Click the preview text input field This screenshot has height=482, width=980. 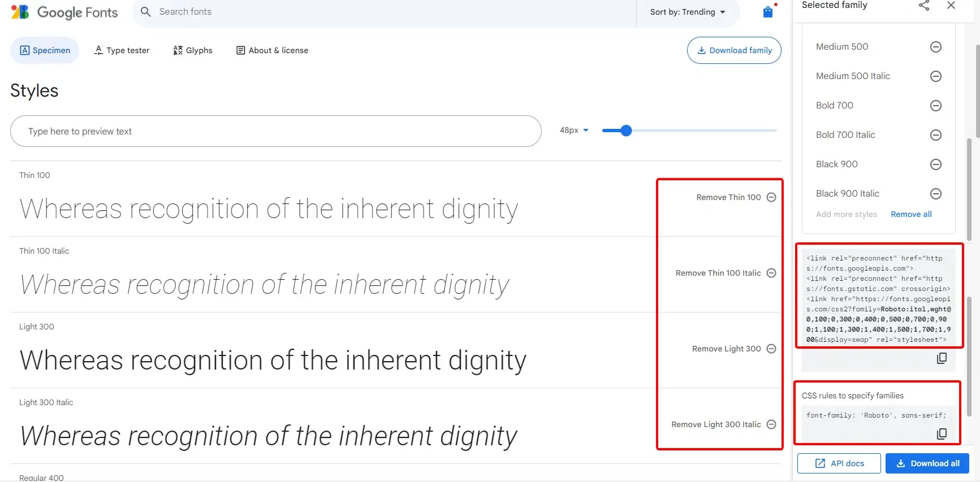pyautogui.click(x=275, y=131)
